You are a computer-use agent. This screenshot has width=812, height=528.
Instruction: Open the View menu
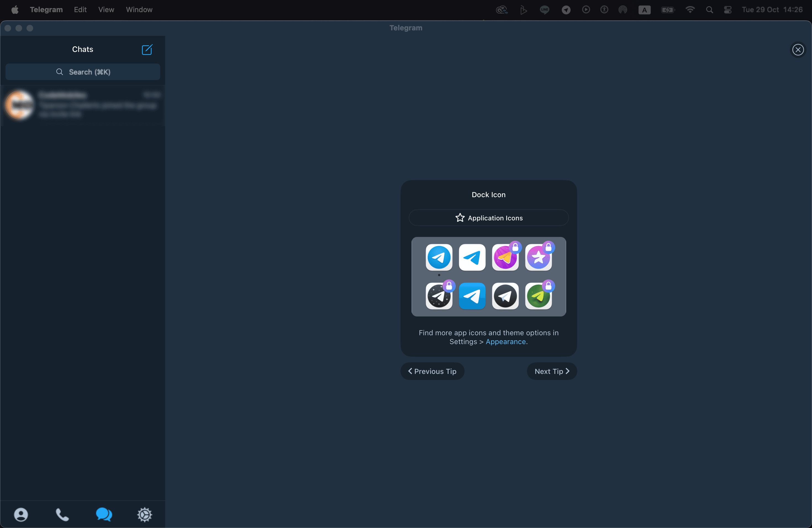pos(106,10)
